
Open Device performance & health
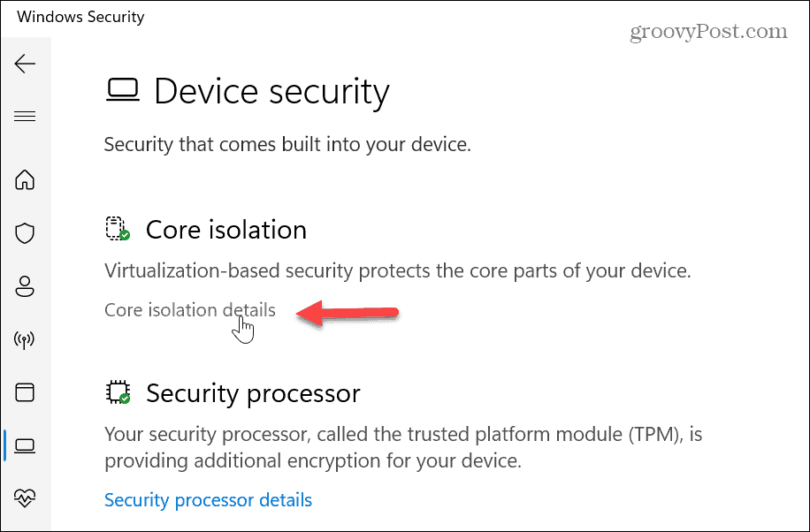tap(25, 498)
